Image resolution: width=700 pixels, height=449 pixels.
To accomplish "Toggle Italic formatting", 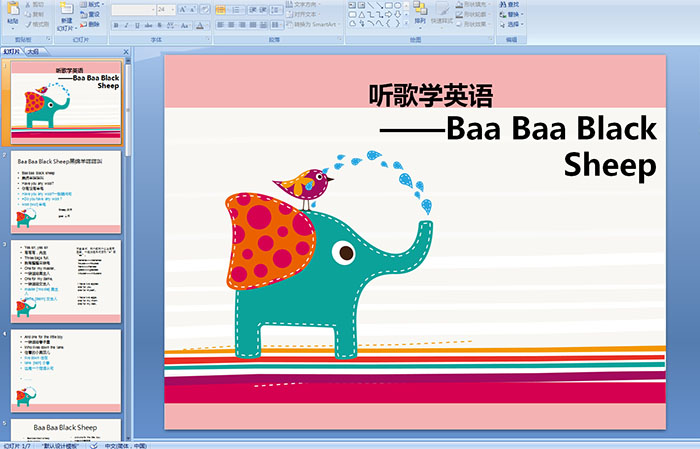I will (x=126, y=25).
